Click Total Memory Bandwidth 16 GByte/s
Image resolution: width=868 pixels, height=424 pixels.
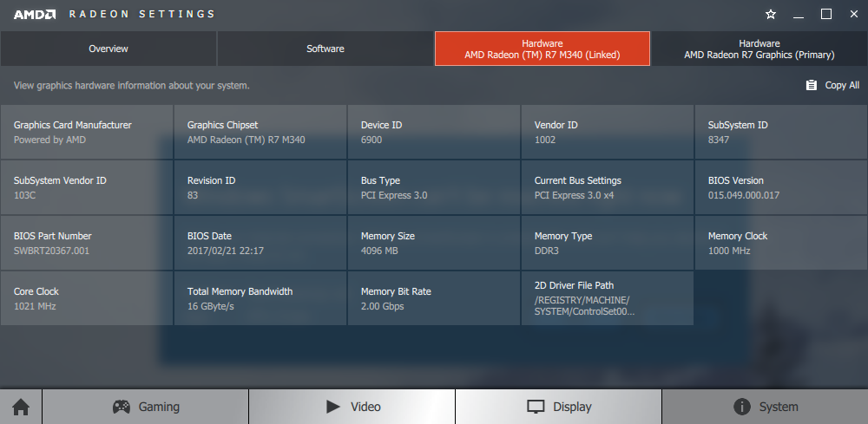point(210,306)
